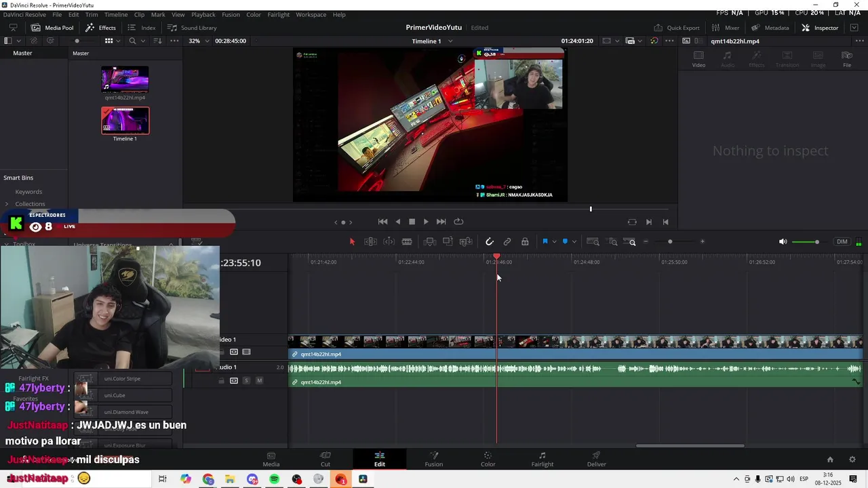Click Play Reverse in the viewer

click(398, 222)
